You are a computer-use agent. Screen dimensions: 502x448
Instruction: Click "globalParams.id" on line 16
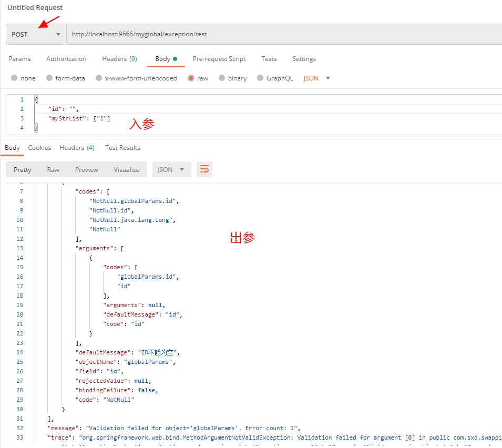click(146, 277)
